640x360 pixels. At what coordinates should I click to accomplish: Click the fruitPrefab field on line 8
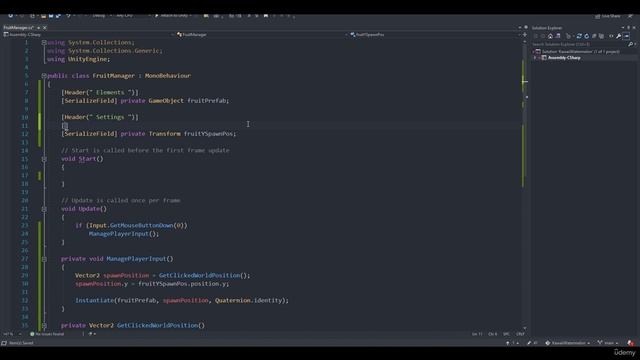(x=207, y=100)
